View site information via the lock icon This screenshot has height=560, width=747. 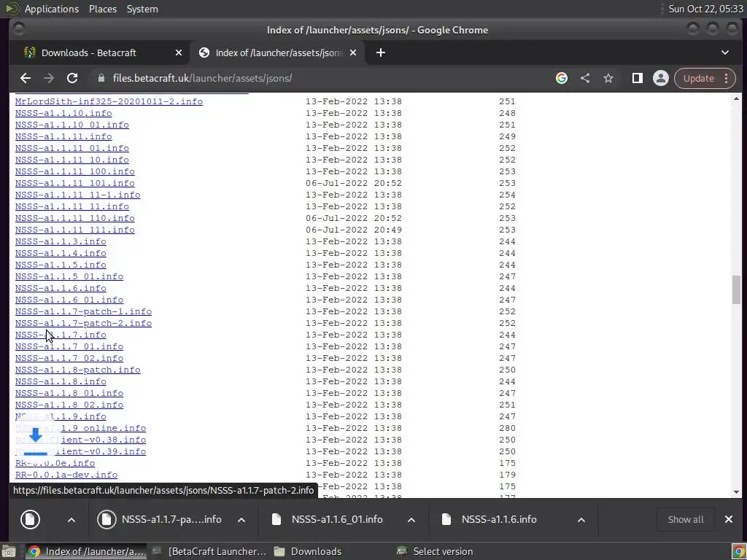pyautogui.click(x=101, y=78)
